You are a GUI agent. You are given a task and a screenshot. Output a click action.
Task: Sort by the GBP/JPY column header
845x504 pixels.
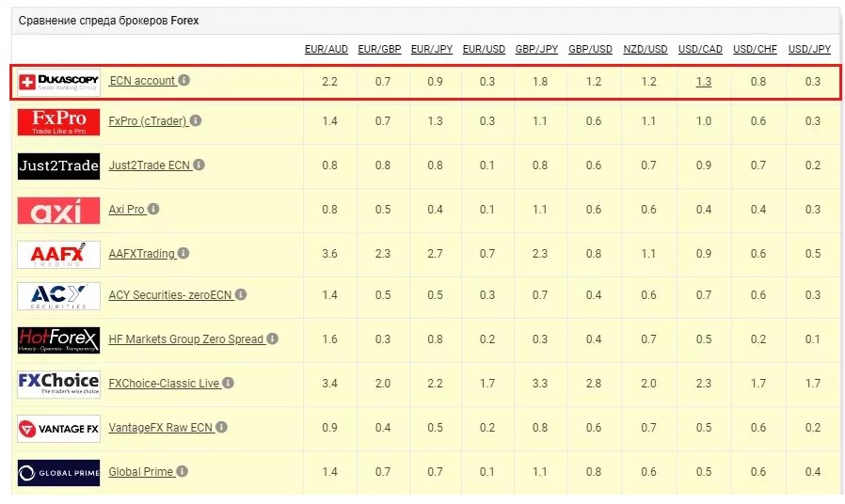[536, 49]
